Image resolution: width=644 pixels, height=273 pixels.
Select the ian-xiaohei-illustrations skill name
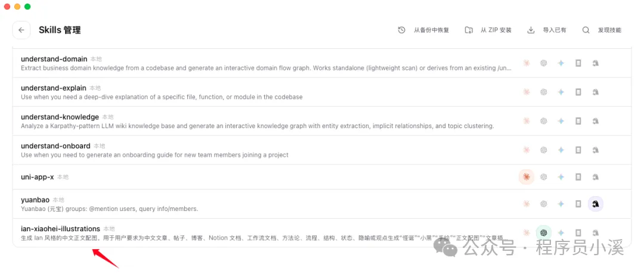coord(60,229)
